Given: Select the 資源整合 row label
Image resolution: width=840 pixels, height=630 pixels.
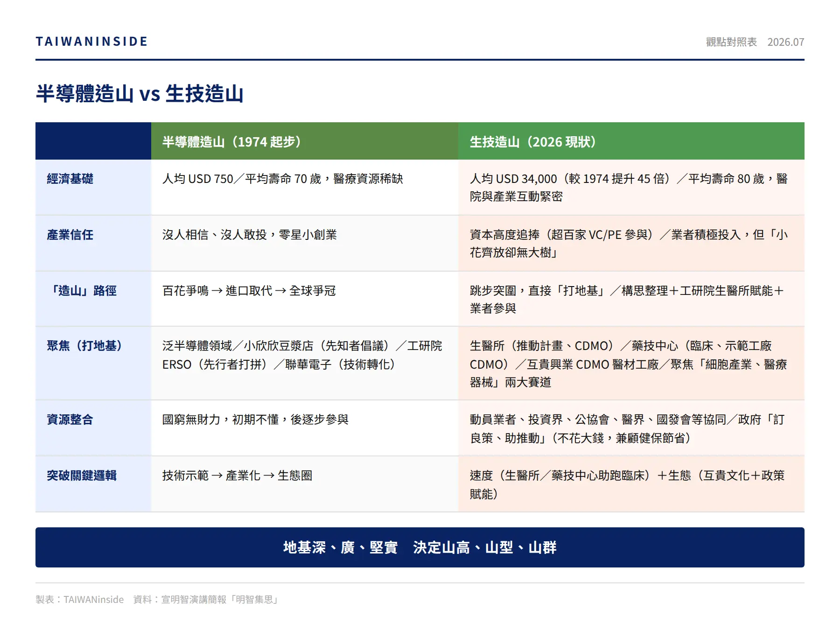Looking at the screenshot, I should point(70,420).
